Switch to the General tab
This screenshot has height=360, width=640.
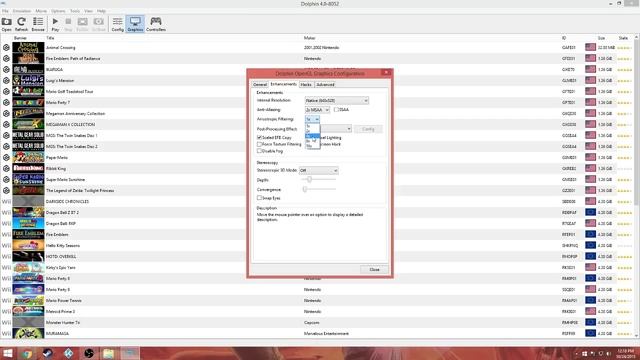tap(260, 84)
